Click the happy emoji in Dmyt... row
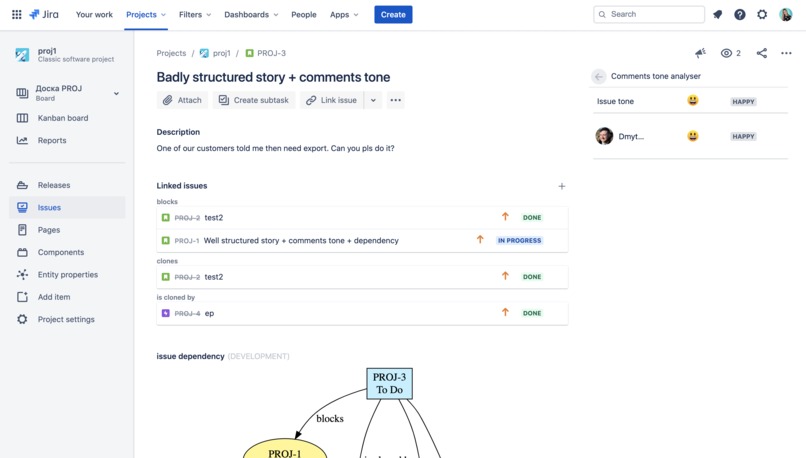 point(693,136)
